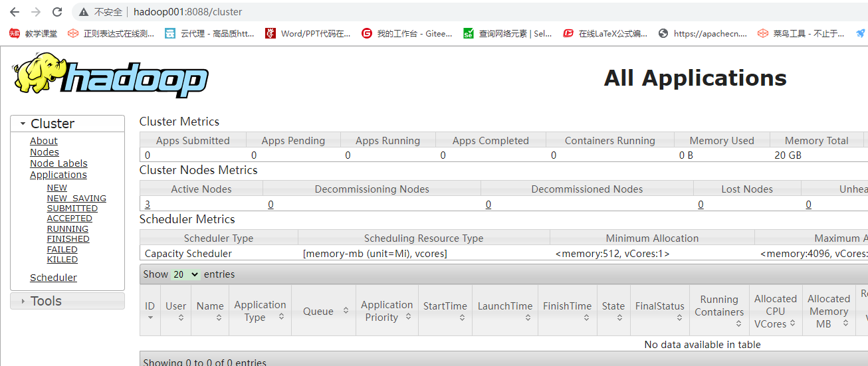Click the not-secure warning triangle icon
Viewport: 868px width, 366px height.
click(83, 12)
